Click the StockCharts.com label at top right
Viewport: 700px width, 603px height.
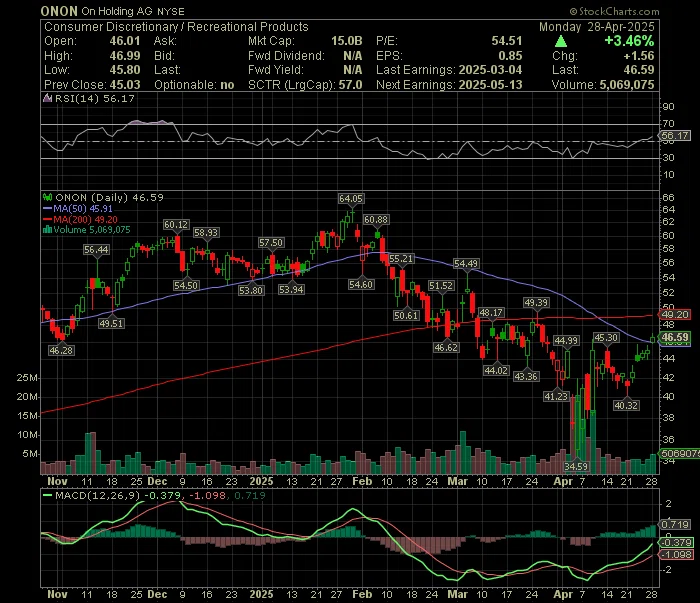pos(614,11)
